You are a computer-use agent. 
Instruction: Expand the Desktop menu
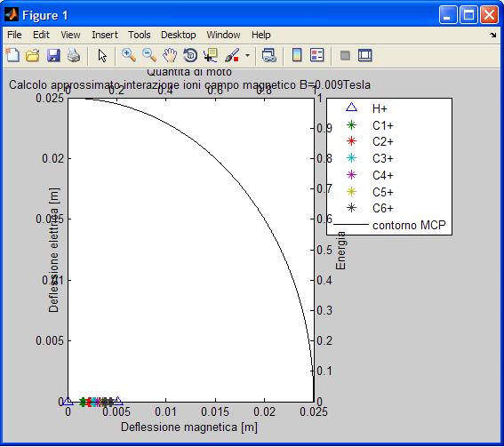[x=179, y=35]
